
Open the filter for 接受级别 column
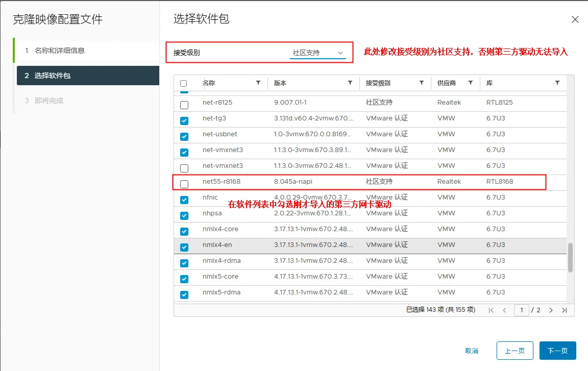(x=422, y=83)
